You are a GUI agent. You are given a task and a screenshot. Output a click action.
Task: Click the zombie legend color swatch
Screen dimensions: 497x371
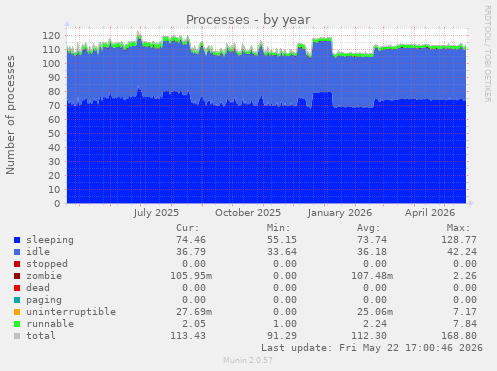pos(17,276)
